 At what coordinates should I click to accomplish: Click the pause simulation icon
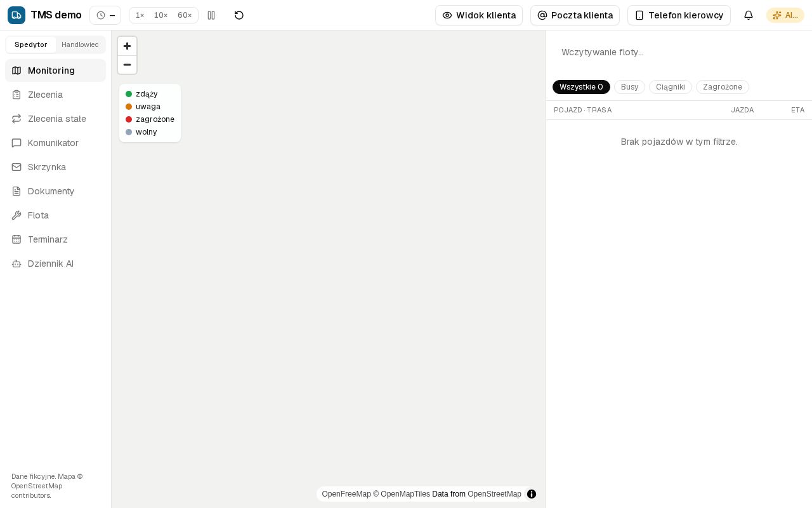[211, 15]
